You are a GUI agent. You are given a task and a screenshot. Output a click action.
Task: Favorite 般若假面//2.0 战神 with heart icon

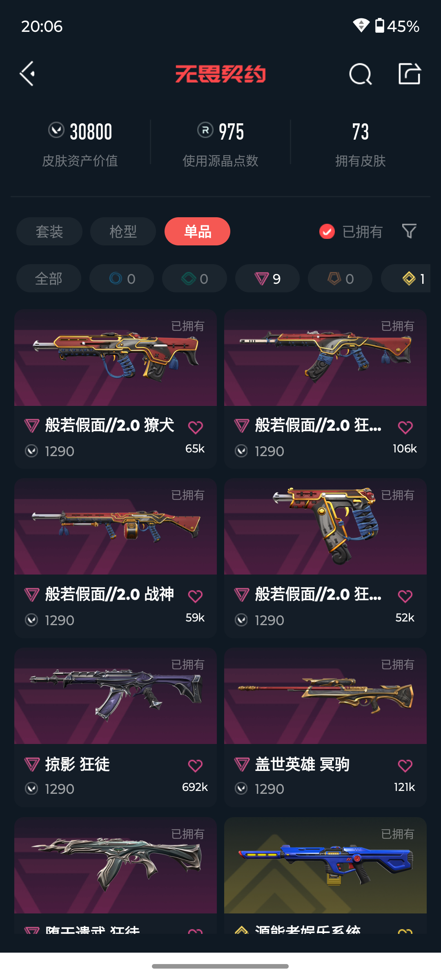(x=195, y=596)
